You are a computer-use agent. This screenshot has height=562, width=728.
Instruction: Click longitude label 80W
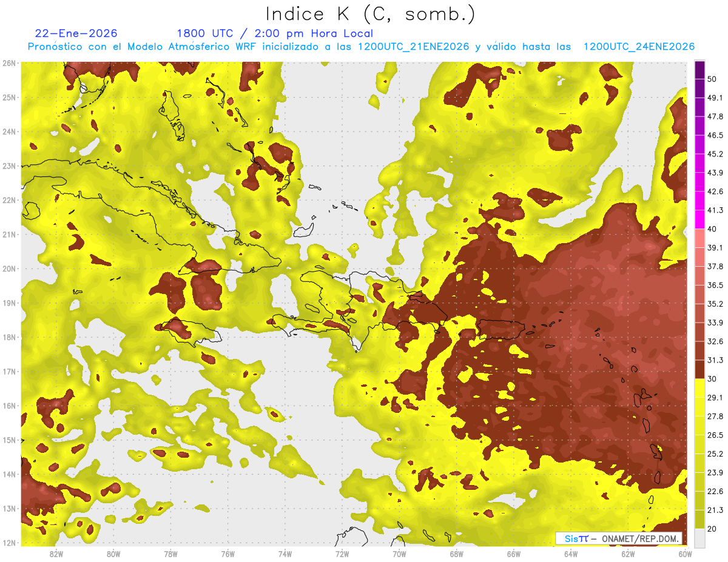pyautogui.click(x=113, y=554)
